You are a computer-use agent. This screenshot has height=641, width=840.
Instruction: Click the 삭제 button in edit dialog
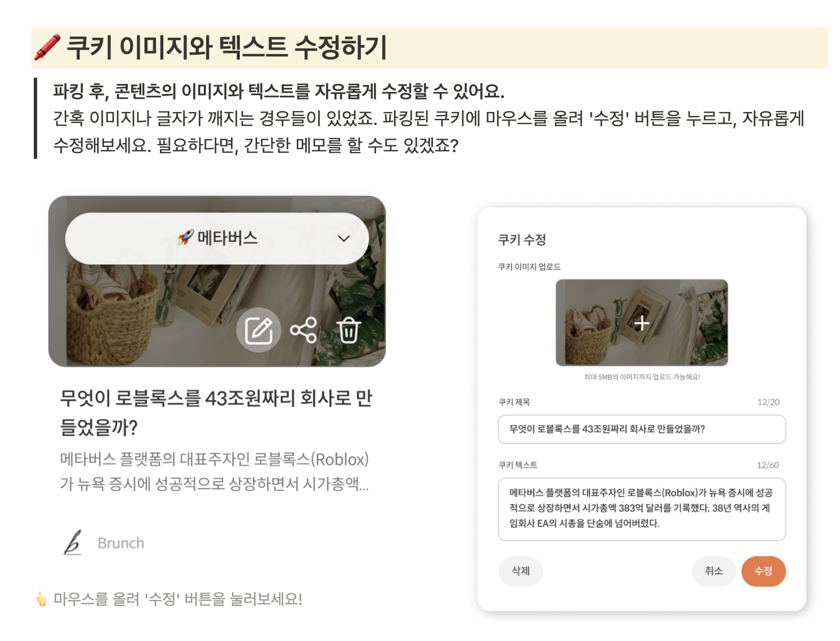pyautogui.click(x=521, y=571)
